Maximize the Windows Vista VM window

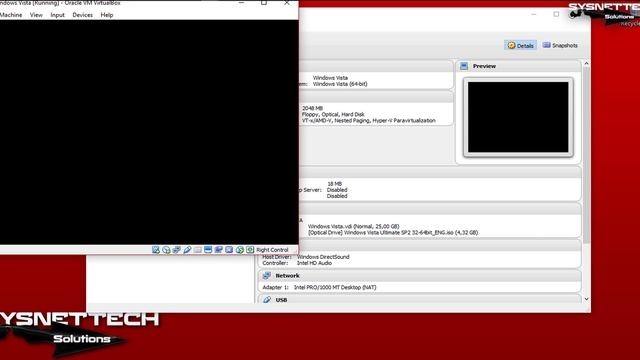(264, 3)
